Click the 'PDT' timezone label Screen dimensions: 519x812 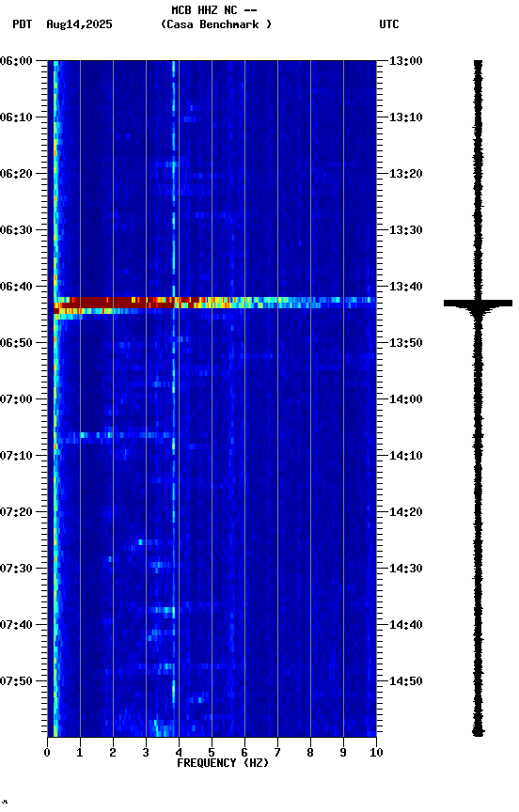click(x=23, y=24)
